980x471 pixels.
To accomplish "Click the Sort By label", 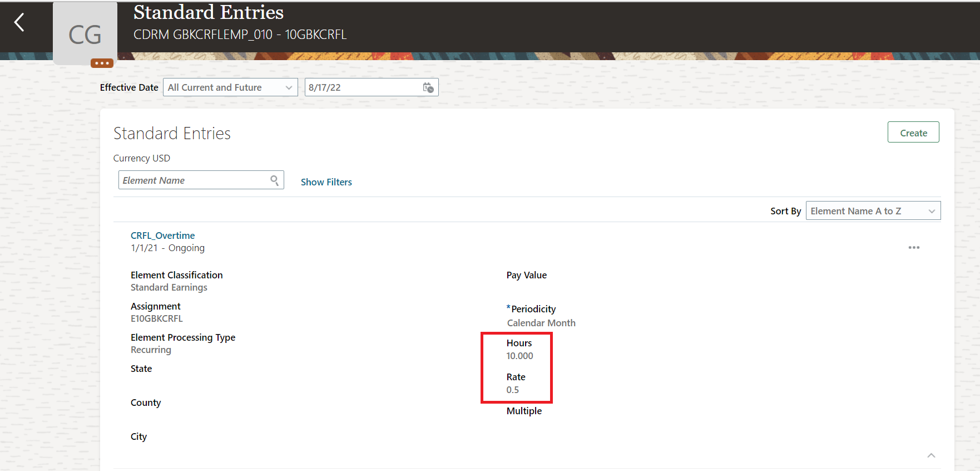I will click(x=785, y=211).
